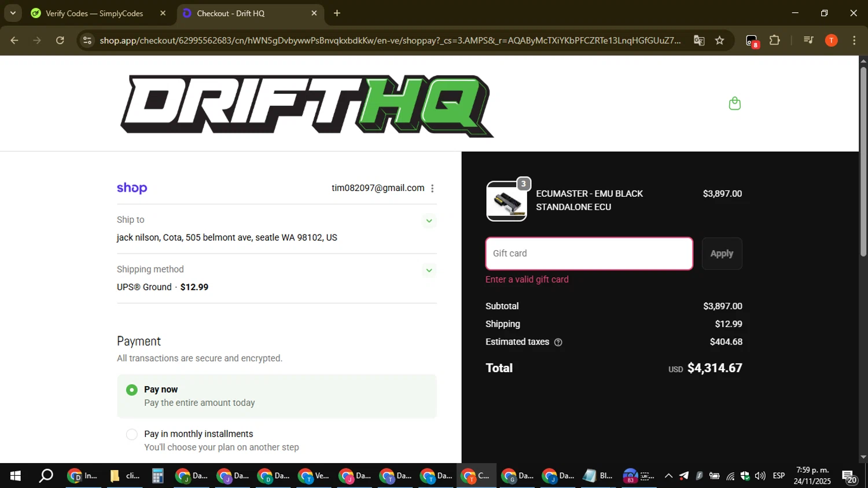
Task: Open the 'Bl...' Notepad taskbar item
Action: [x=598, y=476]
